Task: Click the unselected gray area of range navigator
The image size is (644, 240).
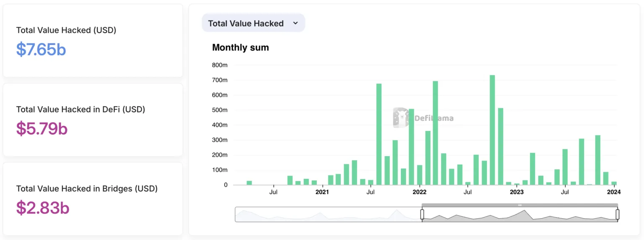Action: click(328, 214)
